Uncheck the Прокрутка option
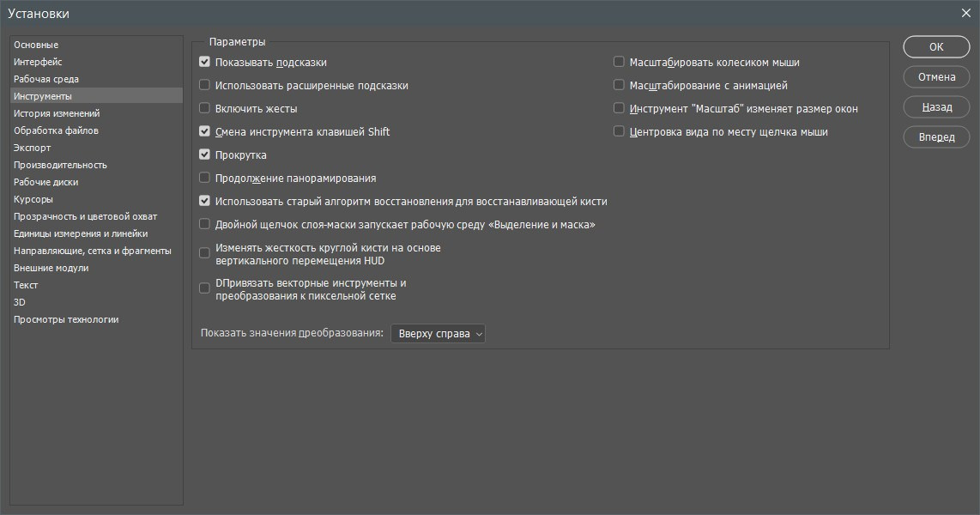The height and width of the screenshot is (515, 980). [204, 154]
